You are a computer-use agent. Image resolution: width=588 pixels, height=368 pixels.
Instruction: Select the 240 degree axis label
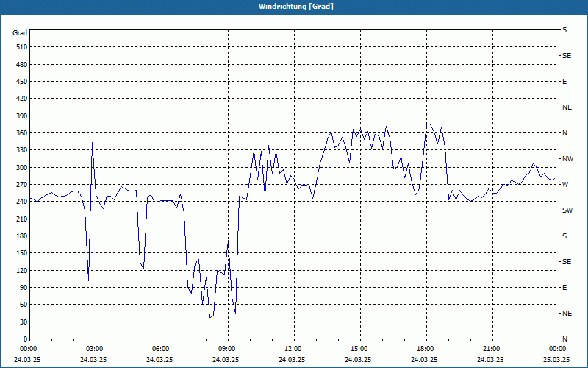pos(21,202)
